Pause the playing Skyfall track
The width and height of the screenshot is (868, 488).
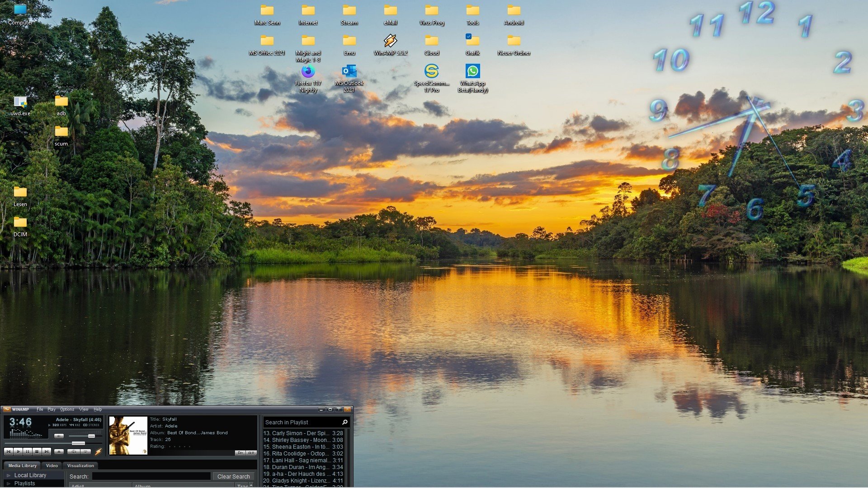click(x=28, y=451)
